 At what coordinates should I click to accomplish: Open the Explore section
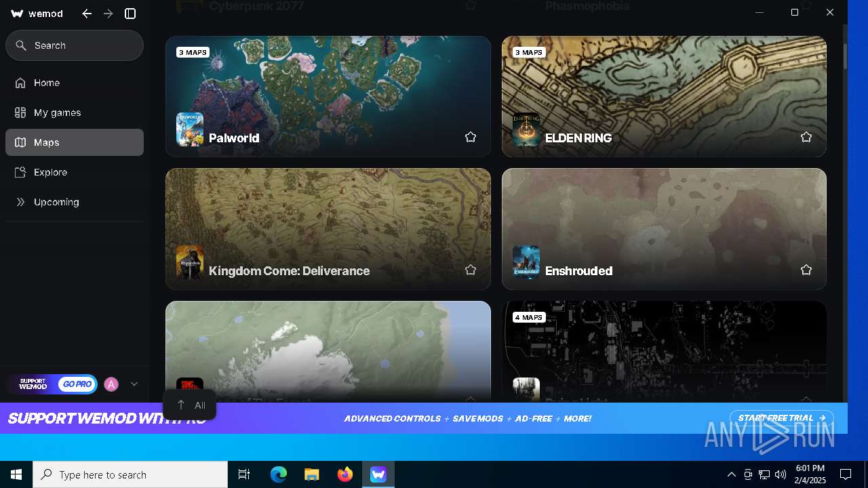pos(75,172)
